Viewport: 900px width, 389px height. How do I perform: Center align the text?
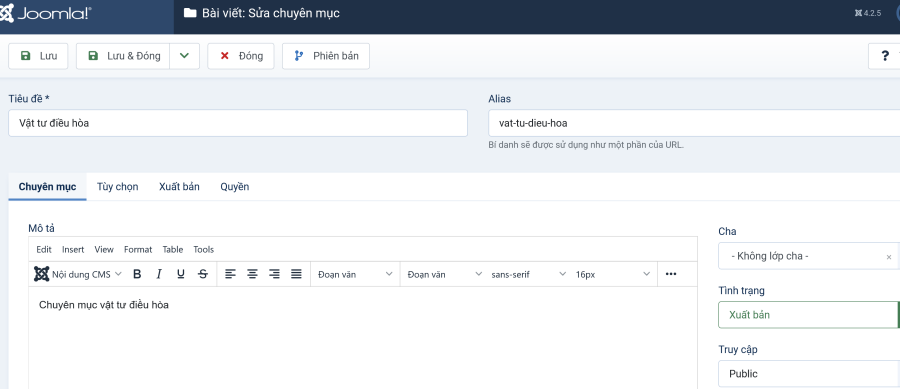[252, 274]
